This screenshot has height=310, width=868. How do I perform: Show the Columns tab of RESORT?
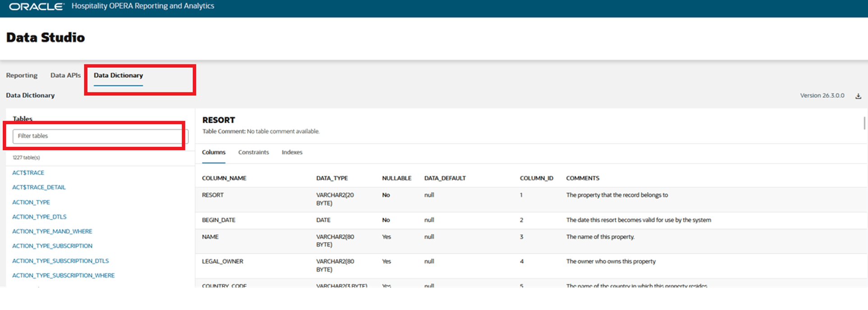pos(214,152)
